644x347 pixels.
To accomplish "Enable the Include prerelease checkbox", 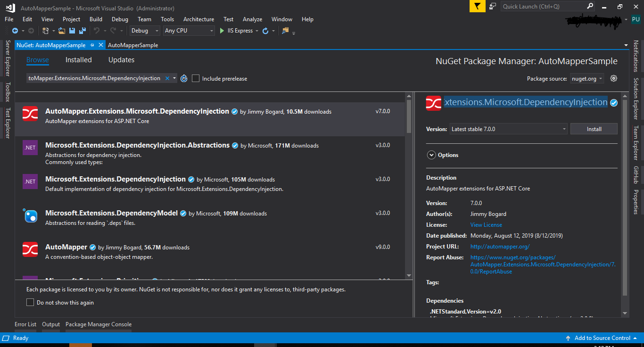I will (x=196, y=78).
